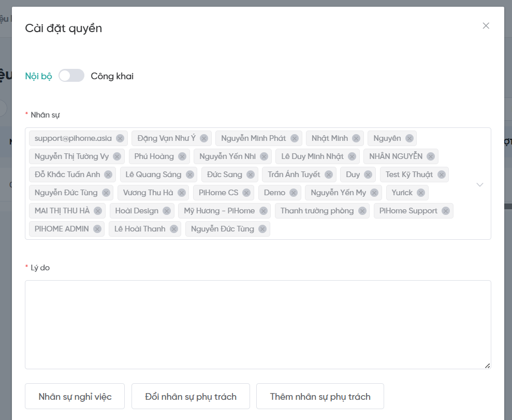
Task: Remove Đặng Vạn Như Ý tag
Action: pos(204,138)
